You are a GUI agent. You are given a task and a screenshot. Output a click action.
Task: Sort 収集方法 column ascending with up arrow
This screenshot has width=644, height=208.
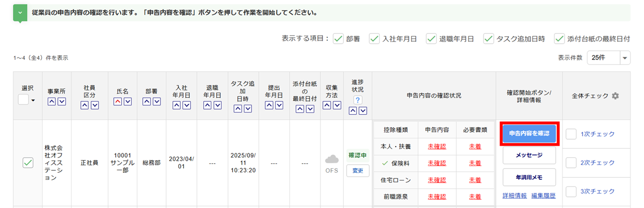coord(327,106)
